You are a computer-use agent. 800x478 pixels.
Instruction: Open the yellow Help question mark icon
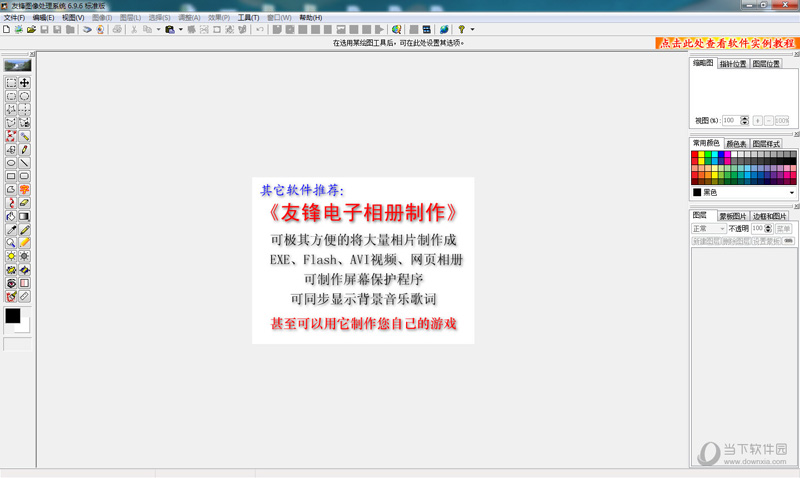point(461,30)
